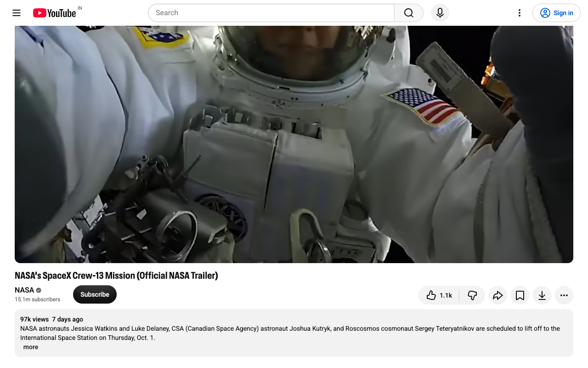
Task: Like the video with thumbs up
Action: click(x=439, y=295)
